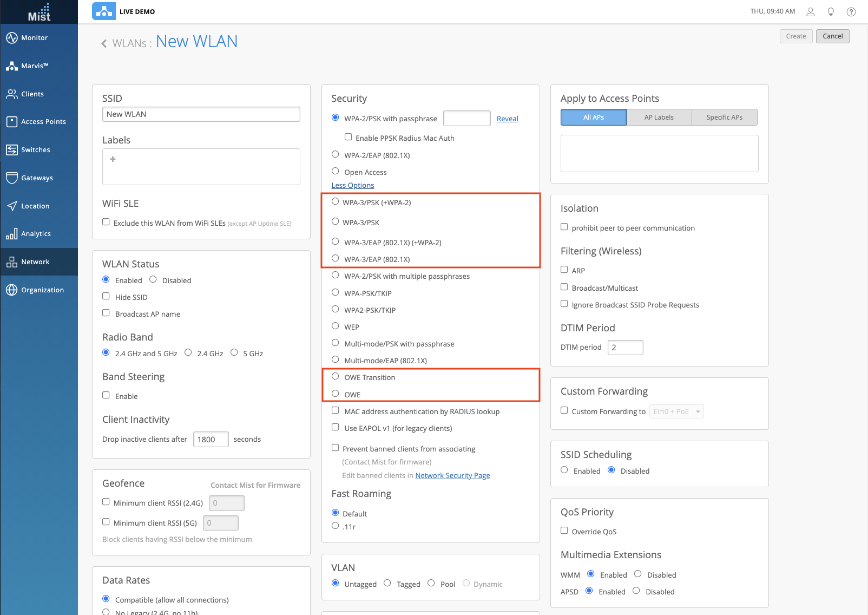The width and height of the screenshot is (868, 615).
Task: Switch to the AP Labels tab
Action: pyautogui.click(x=659, y=117)
